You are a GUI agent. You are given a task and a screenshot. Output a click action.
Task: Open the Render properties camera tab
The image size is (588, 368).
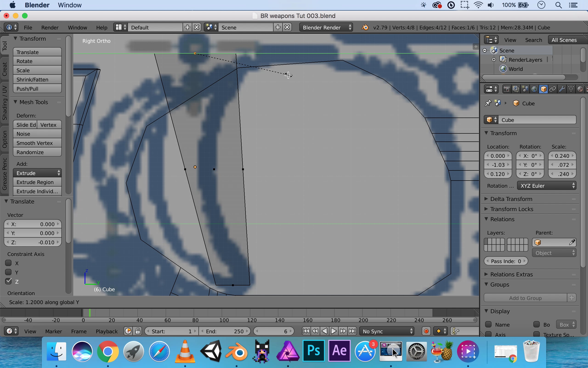507,89
